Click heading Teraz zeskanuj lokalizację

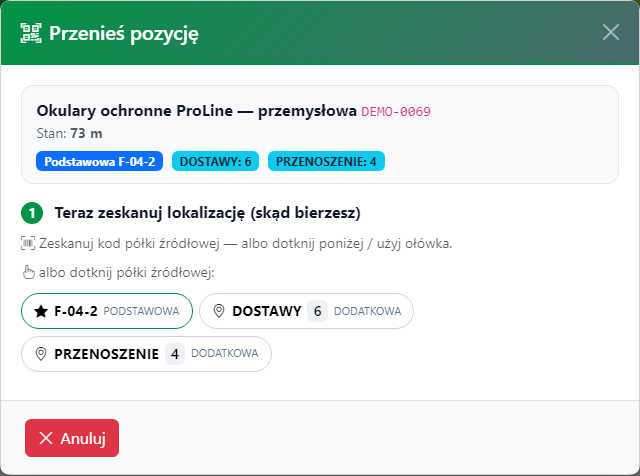(x=207, y=213)
